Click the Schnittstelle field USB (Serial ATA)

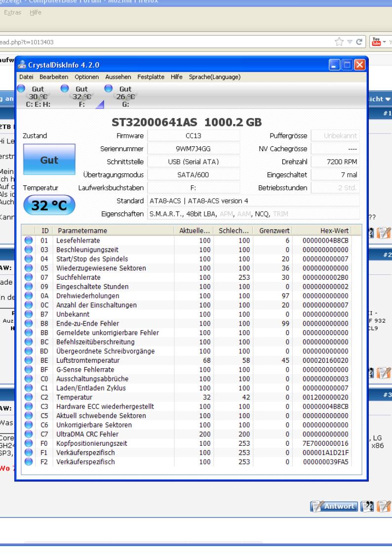coord(194,162)
